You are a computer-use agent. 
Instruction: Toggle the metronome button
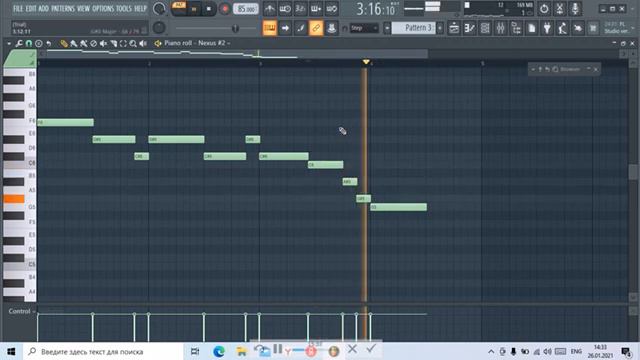tap(269, 9)
